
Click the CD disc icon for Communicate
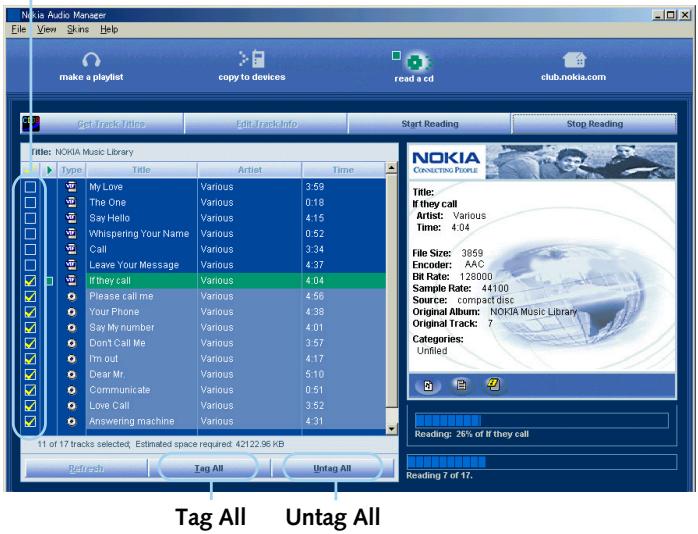pos(71,390)
